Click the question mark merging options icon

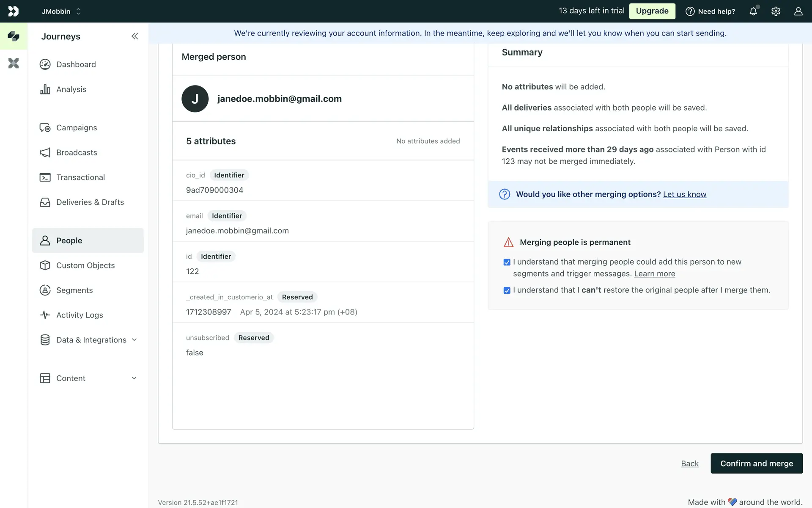click(x=505, y=194)
